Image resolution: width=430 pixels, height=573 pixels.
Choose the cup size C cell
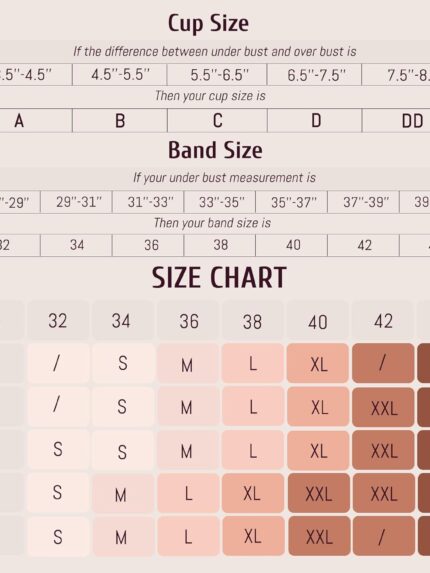[217, 120]
